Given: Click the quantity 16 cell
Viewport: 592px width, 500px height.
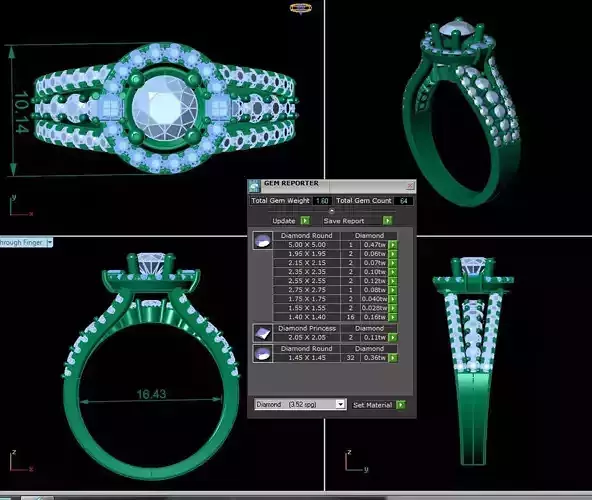Looking at the screenshot, I should (350, 317).
